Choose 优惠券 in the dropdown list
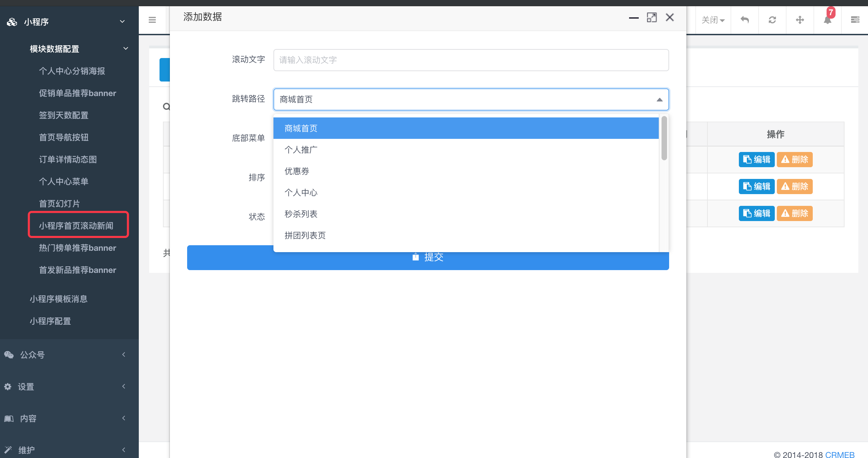The image size is (868, 458). (466, 171)
